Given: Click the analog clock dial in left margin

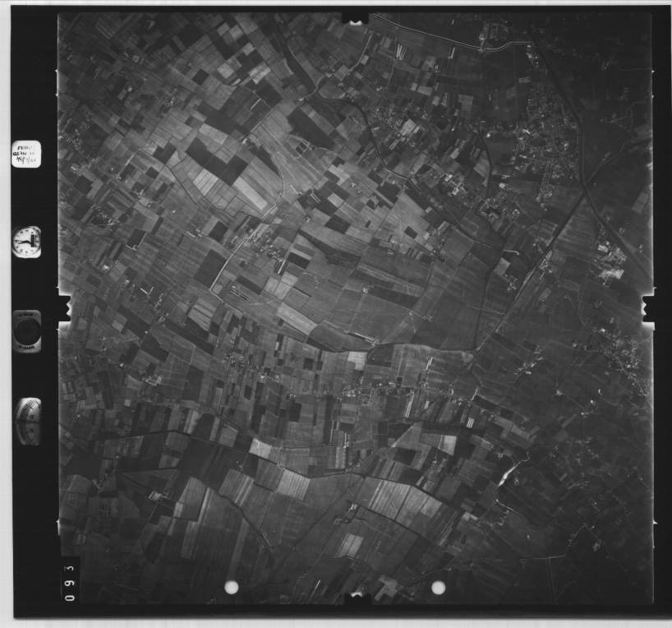Looking at the screenshot, I should point(26,242).
